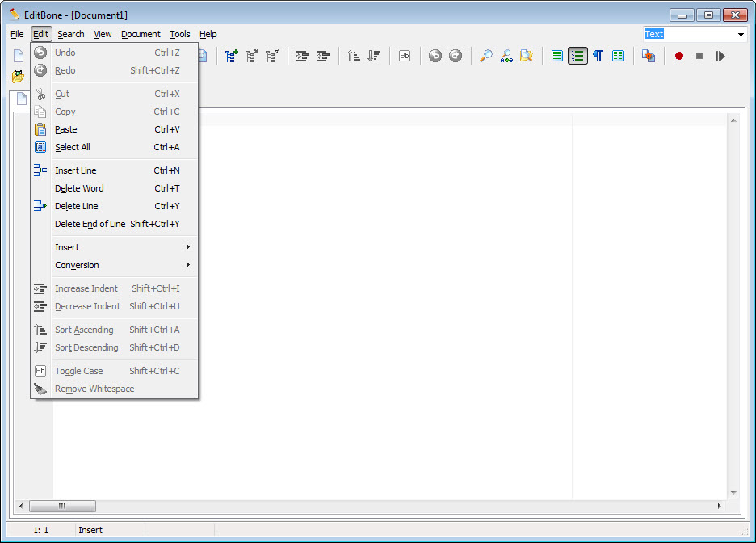This screenshot has width=756, height=543.
Task: Open Replace with the A-to-B magnifier icon
Action: tap(506, 56)
